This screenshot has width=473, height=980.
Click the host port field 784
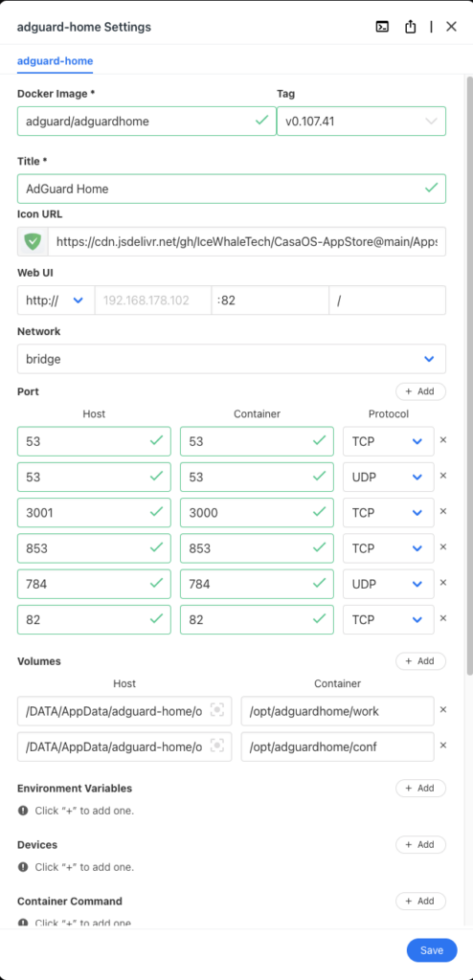94,584
